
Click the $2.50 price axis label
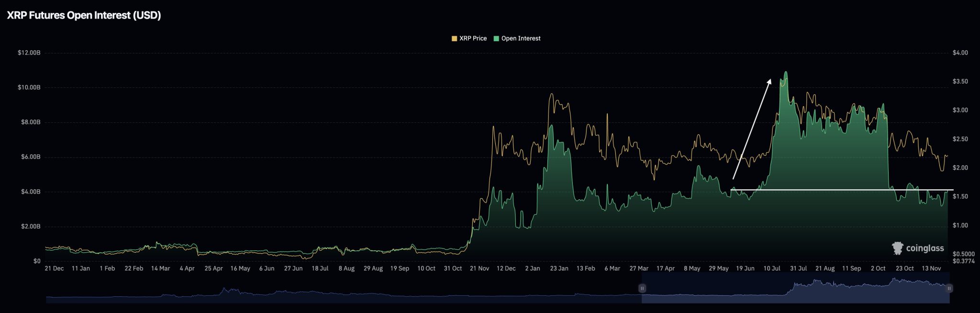(960, 139)
